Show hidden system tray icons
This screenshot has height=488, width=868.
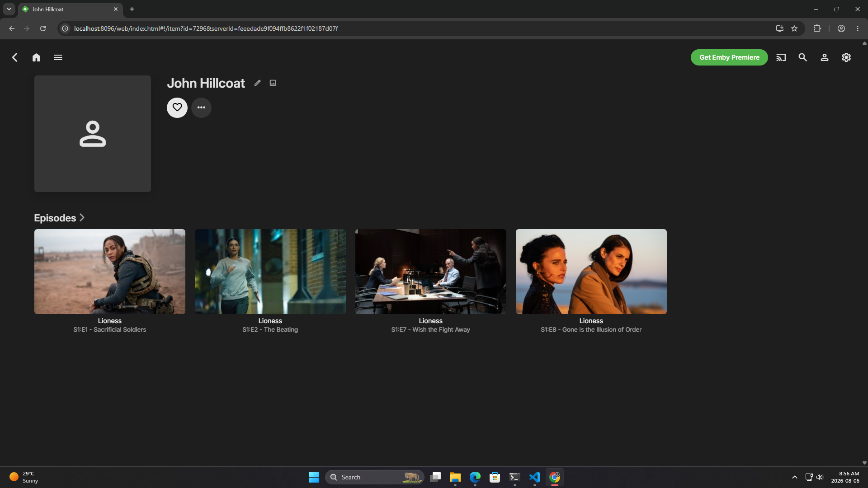point(795,477)
